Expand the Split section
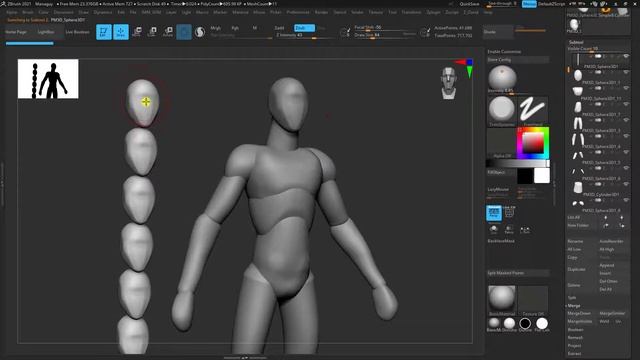The height and width of the screenshot is (360, 640). click(x=572, y=298)
